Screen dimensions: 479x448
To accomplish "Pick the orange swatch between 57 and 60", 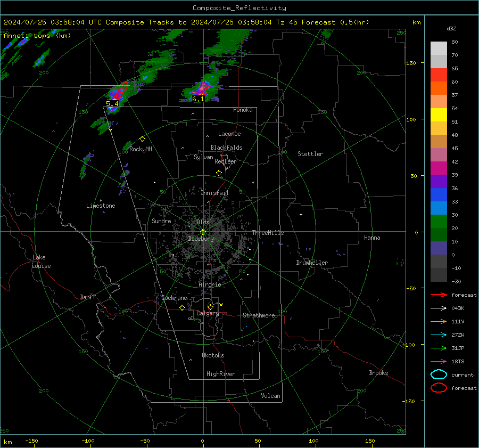I will (x=439, y=88).
